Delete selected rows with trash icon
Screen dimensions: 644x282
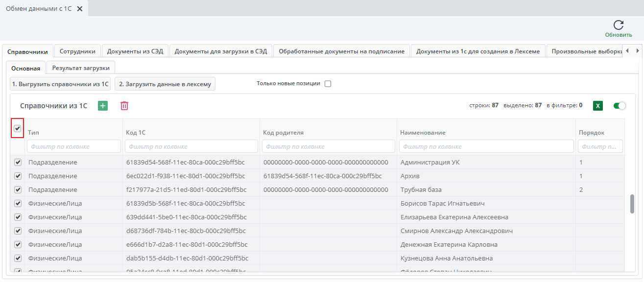pos(124,106)
